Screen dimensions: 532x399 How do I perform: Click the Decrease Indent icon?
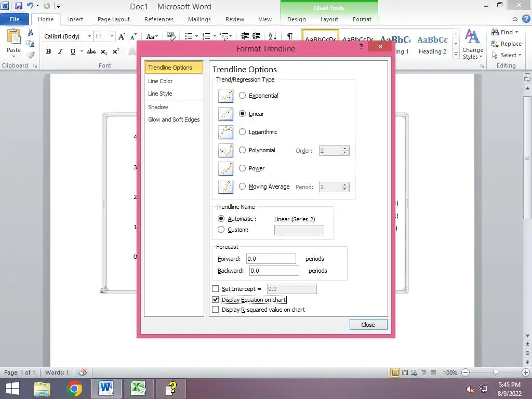245,36
